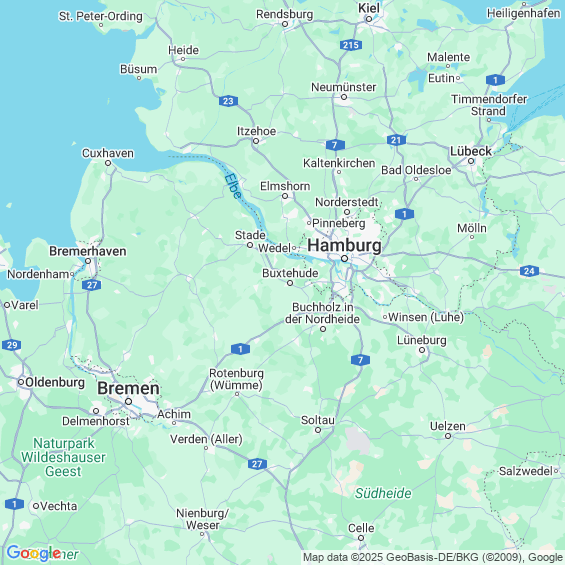Click the A29 highway shield near Varel
This screenshot has height=565, width=565.
[12, 345]
